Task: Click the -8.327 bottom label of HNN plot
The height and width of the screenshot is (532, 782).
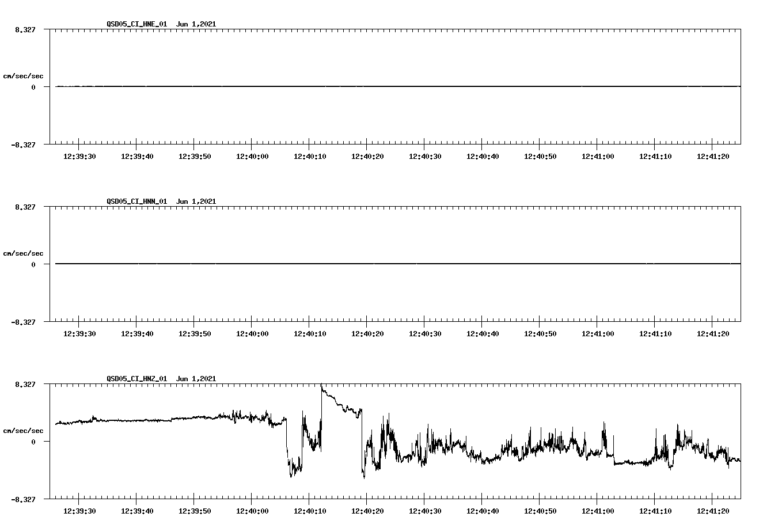Action: click(23, 322)
